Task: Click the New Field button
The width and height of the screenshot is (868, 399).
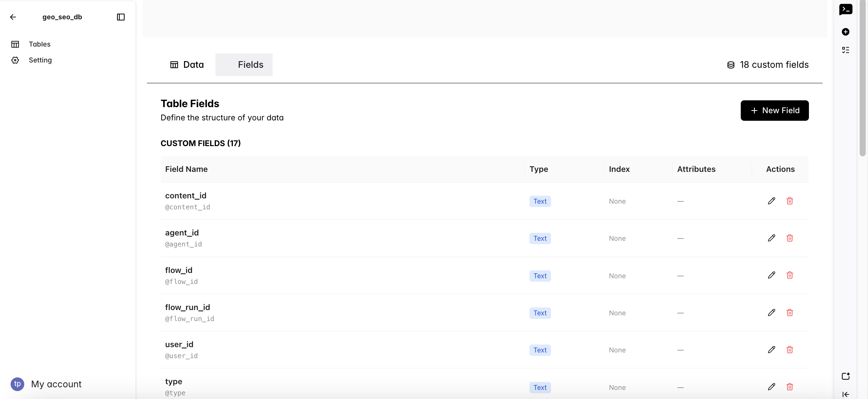Action: [774, 111]
